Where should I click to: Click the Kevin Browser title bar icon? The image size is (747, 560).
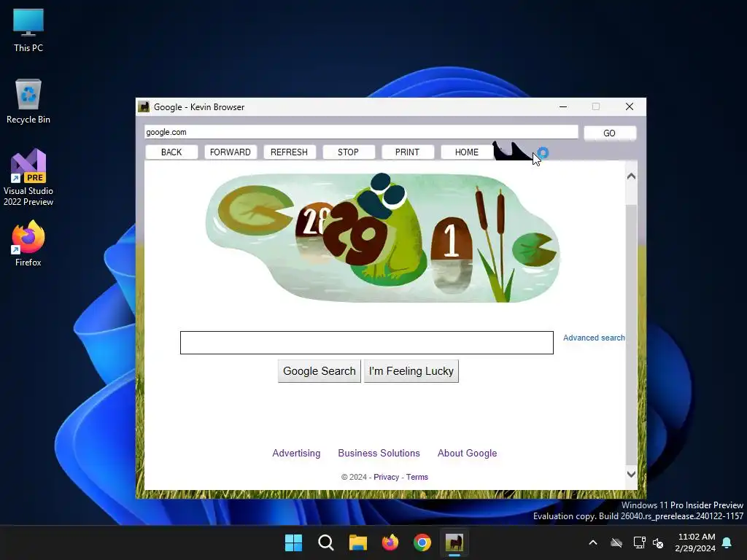click(x=144, y=106)
